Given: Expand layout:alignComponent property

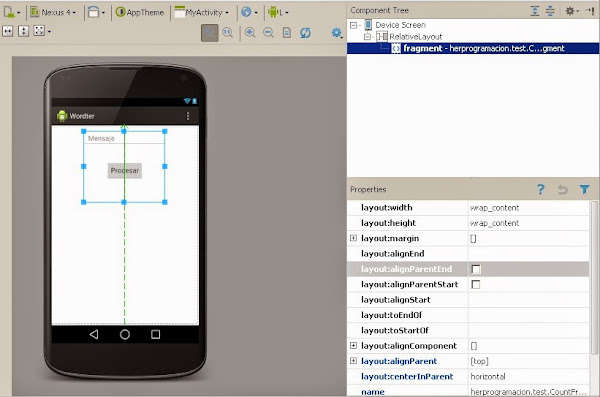Looking at the screenshot, I should (x=353, y=346).
